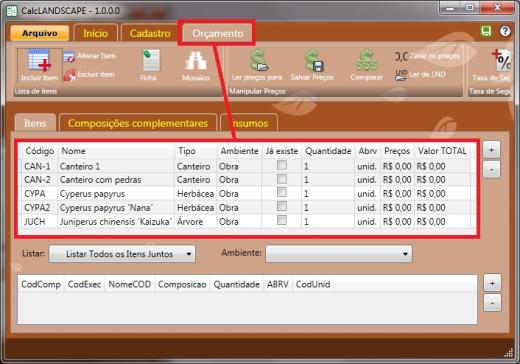The image size is (520, 364).
Task: Click the CalcLANDSCAPE app icon in title bar
Action: [12, 11]
